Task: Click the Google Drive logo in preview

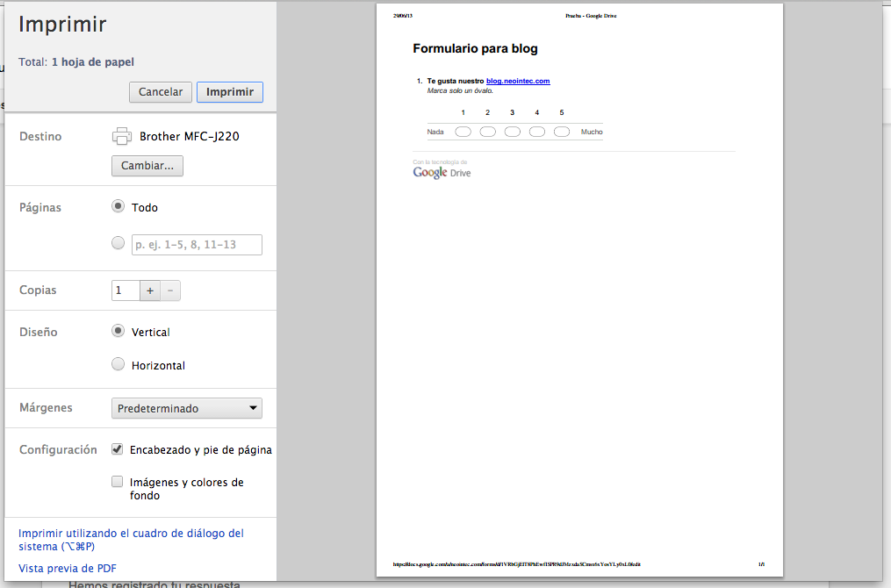Action: click(442, 173)
